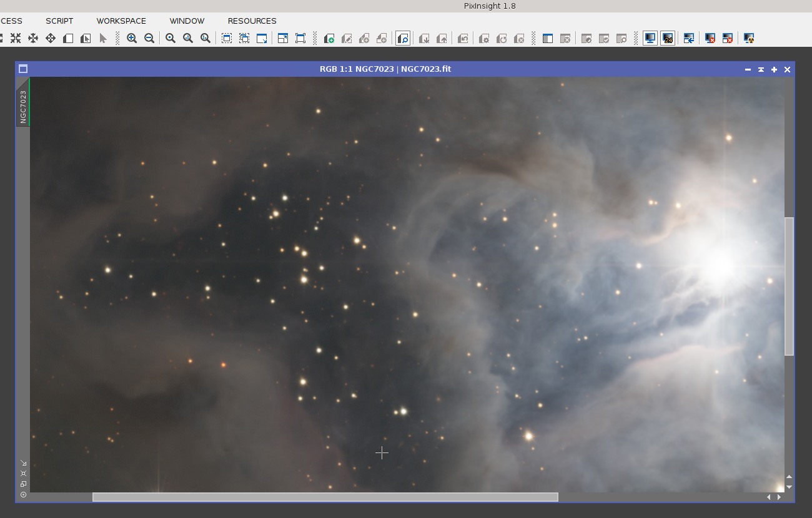Click the mask with magnifier icon

pos(621,38)
